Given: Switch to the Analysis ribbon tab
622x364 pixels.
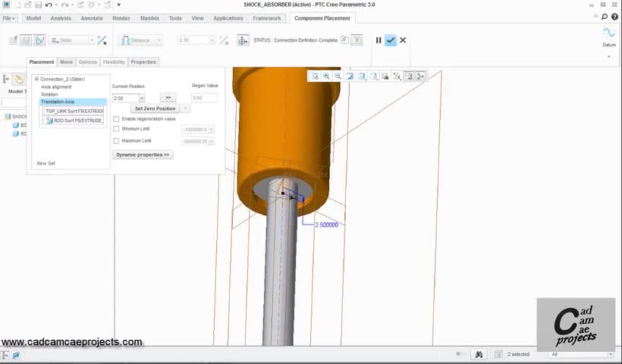Looking at the screenshot, I should click(61, 18).
